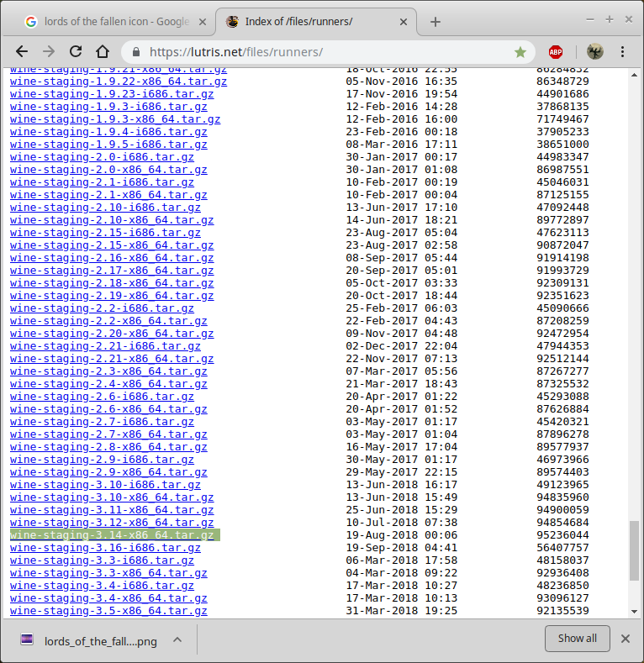Open wine-staging-3.12-x86_64.tar.gz link
Viewport: 644px width, 663px height.
[112, 523]
